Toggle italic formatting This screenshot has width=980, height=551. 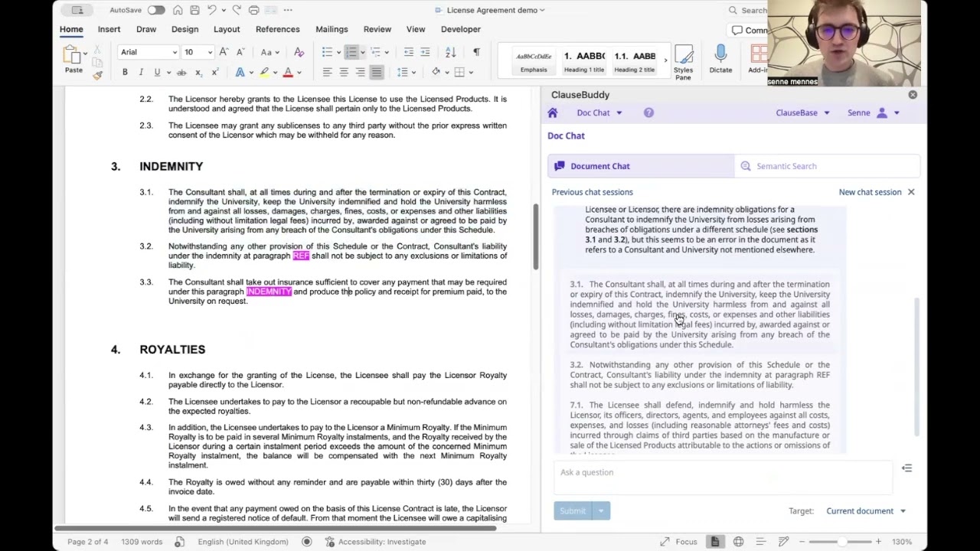coord(141,72)
